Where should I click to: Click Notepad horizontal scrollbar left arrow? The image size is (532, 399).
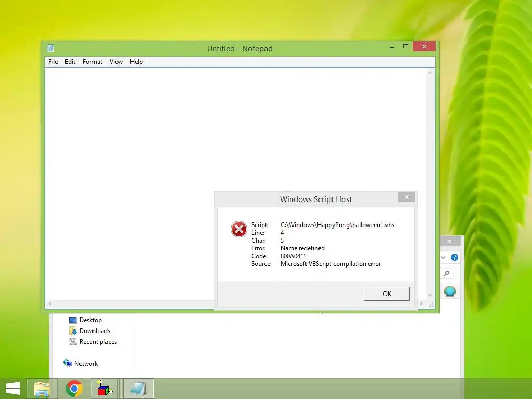click(50, 303)
